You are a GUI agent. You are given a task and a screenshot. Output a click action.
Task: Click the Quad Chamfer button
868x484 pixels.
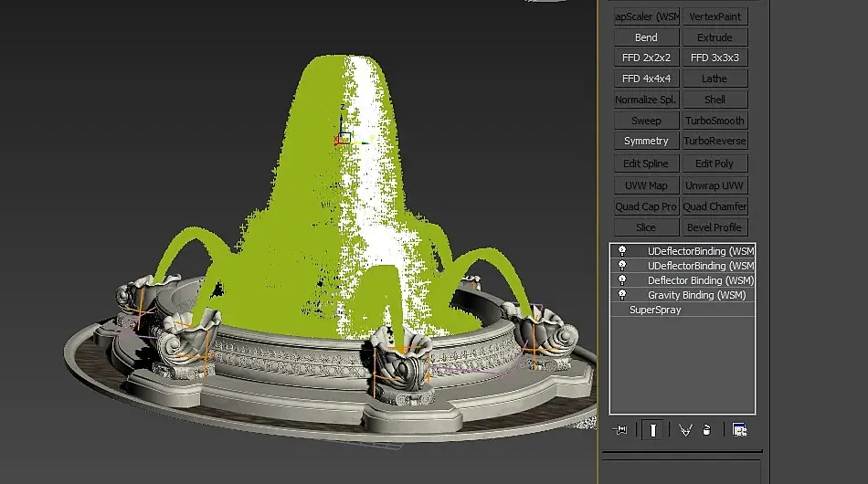pos(715,206)
